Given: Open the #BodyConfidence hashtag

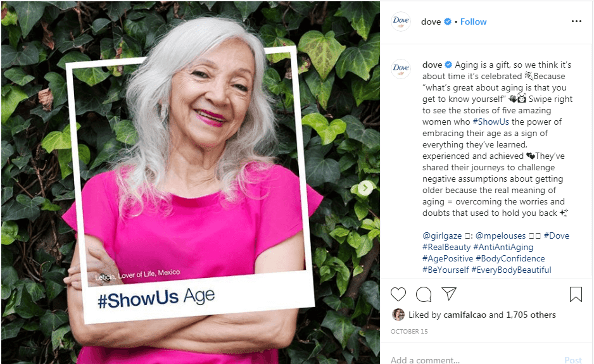Looking at the screenshot, I should click(510, 259).
